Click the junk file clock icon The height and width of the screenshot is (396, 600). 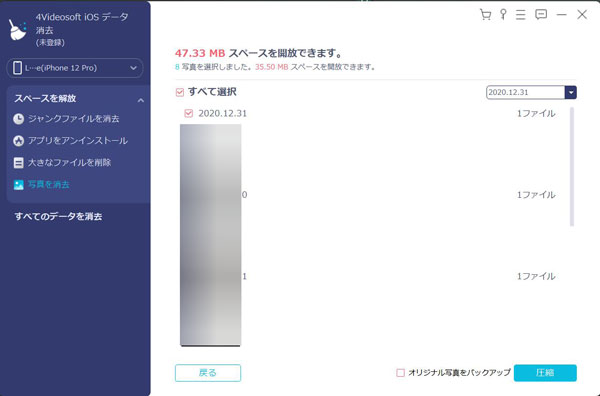pos(18,119)
